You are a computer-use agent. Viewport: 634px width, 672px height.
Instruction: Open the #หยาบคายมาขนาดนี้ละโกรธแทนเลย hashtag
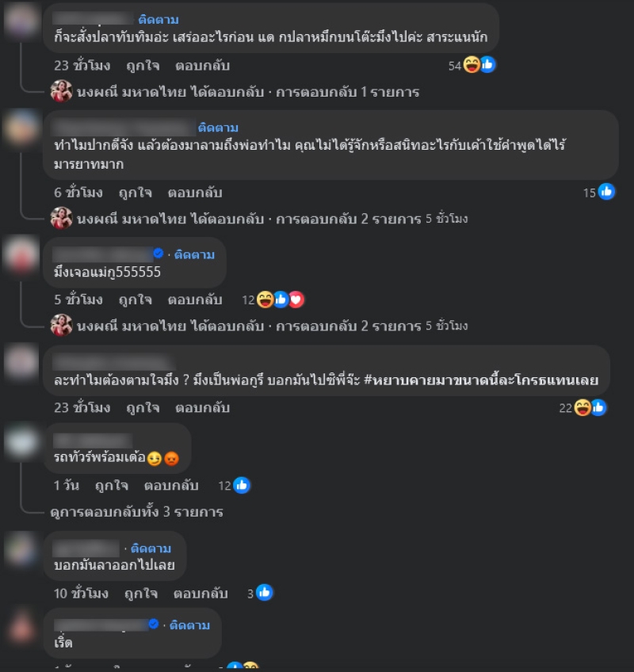[x=480, y=380]
